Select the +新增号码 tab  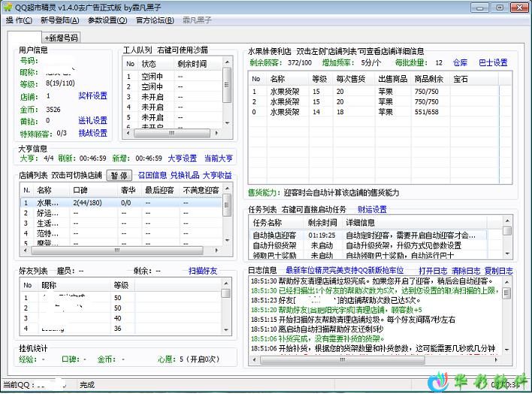62,38
